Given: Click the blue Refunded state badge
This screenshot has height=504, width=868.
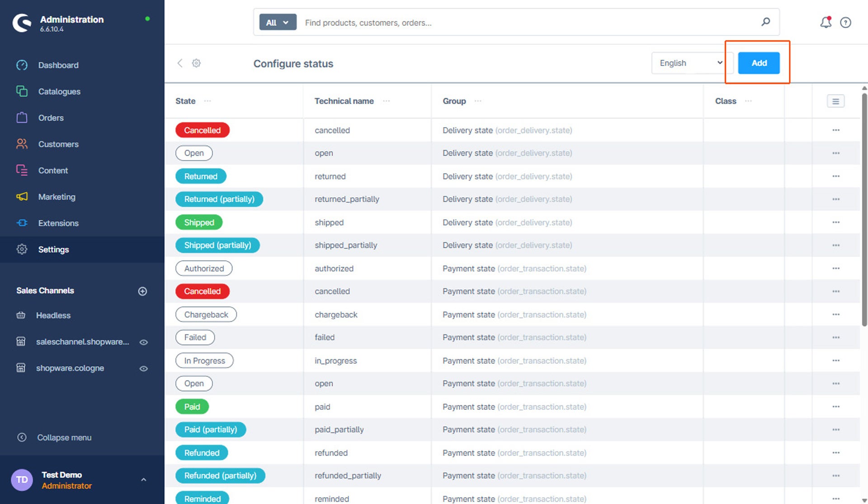Looking at the screenshot, I should (x=202, y=452).
